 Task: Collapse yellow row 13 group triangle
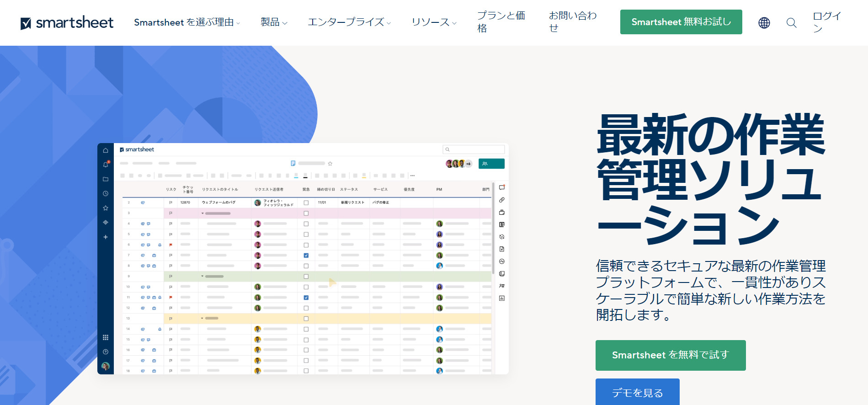point(202,319)
